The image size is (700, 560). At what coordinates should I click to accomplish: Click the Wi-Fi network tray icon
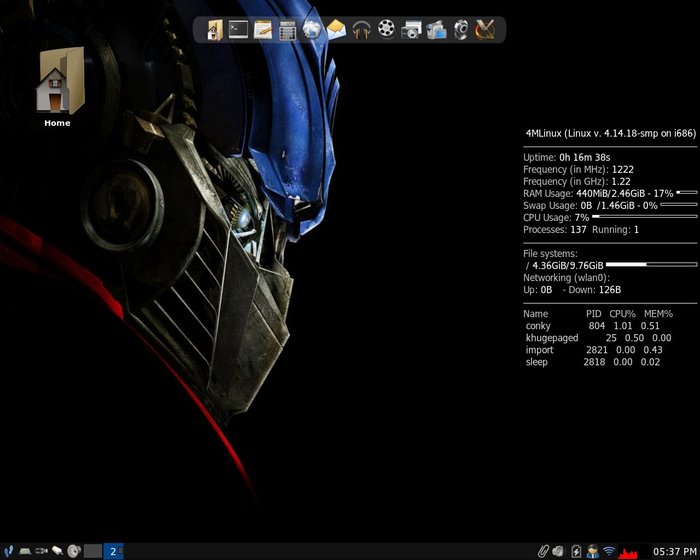pos(609,551)
